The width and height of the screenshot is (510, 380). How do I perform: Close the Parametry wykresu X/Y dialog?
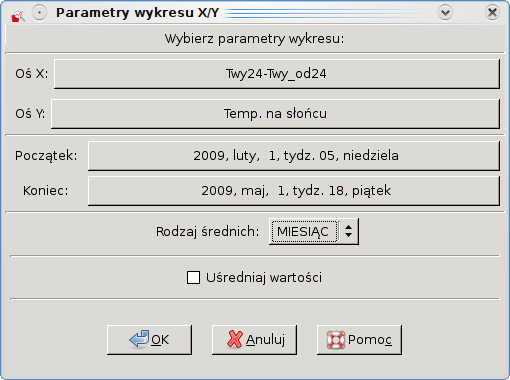tap(492, 13)
